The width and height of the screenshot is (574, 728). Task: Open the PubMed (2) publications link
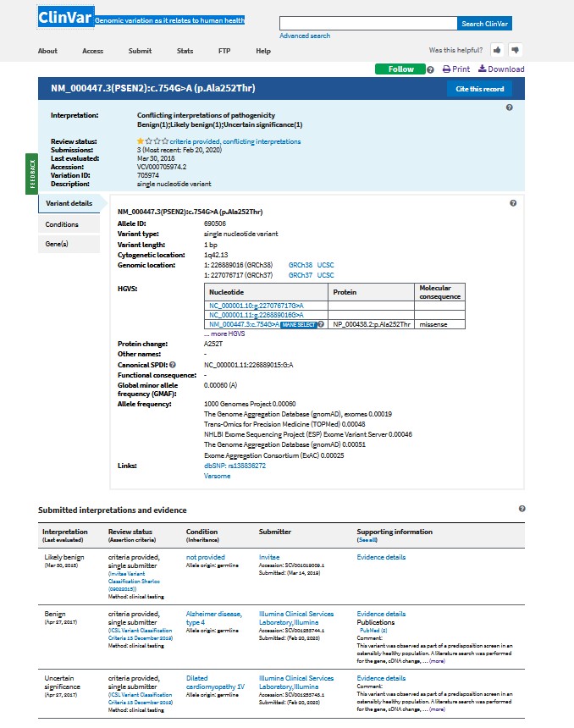click(x=373, y=631)
